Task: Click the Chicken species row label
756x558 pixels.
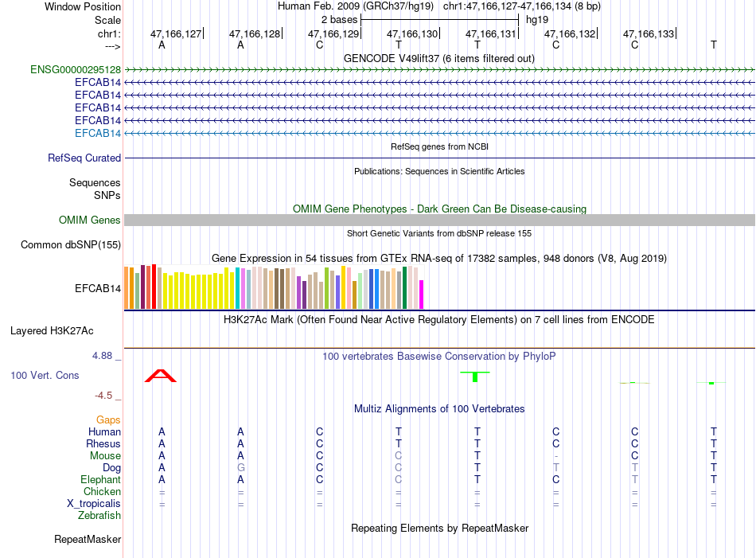Action: coord(102,491)
